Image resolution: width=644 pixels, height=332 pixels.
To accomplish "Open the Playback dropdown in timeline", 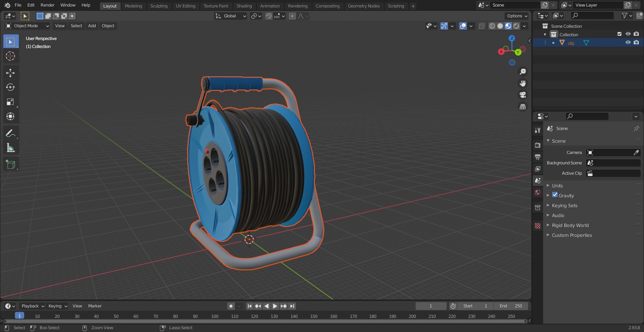I will coord(32,306).
